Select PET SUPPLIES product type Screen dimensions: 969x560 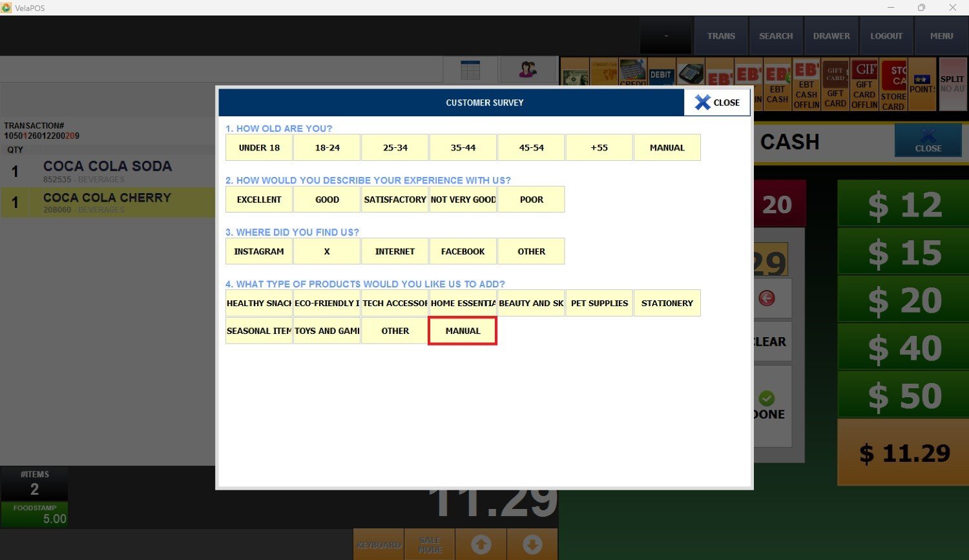coord(599,303)
